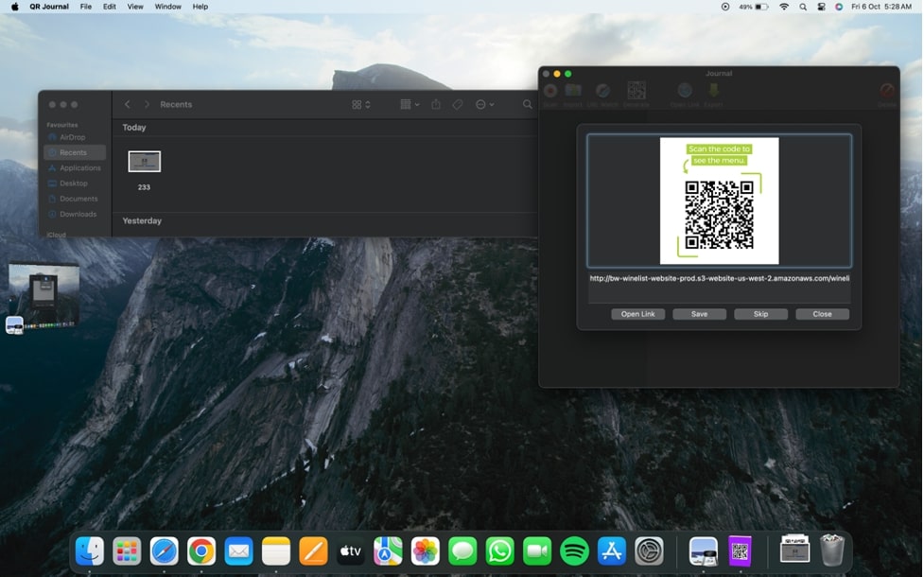This screenshot has height=577, width=924.
Task: Select the 233 file thumbnail
Action: (144, 162)
